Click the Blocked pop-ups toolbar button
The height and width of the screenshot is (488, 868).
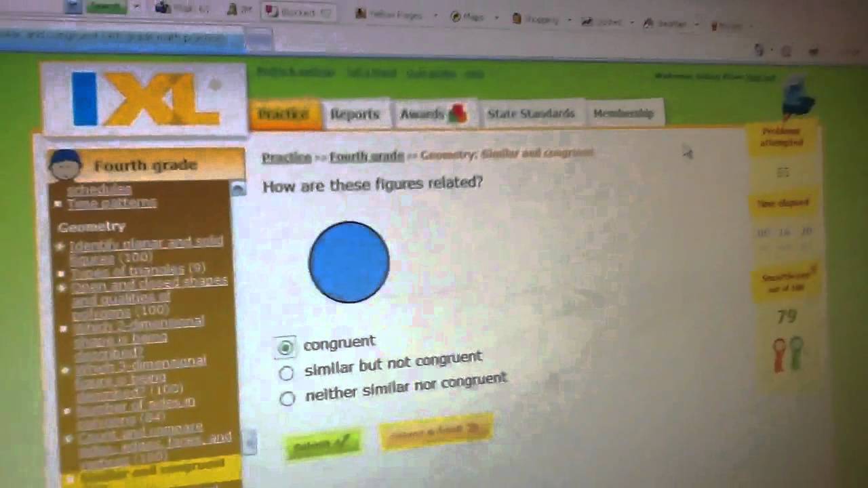(x=299, y=11)
